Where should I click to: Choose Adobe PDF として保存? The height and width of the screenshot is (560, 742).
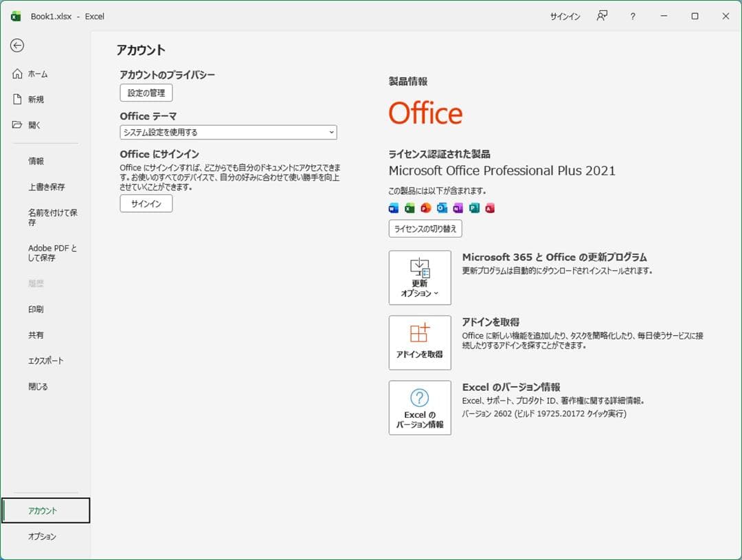(52, 253)
